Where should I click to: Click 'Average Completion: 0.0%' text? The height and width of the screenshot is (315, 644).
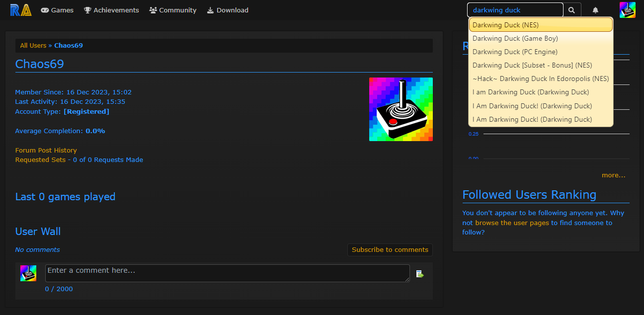[60, 131]
